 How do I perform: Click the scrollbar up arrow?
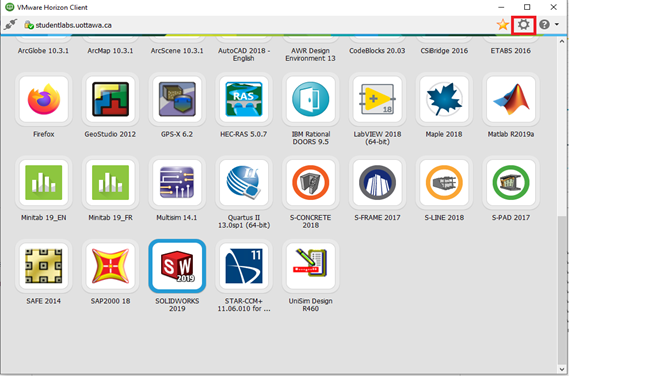(x=562, y=41)
